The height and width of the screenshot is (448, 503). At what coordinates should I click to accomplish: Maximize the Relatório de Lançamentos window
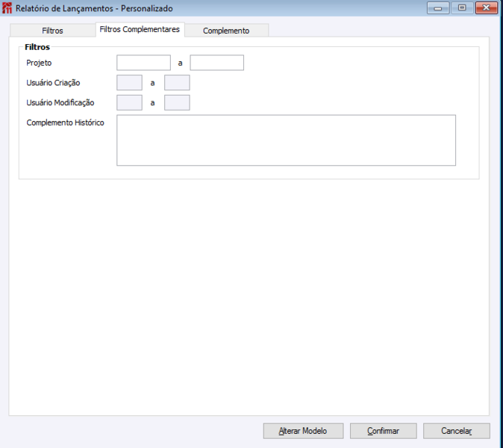point(462,7)
